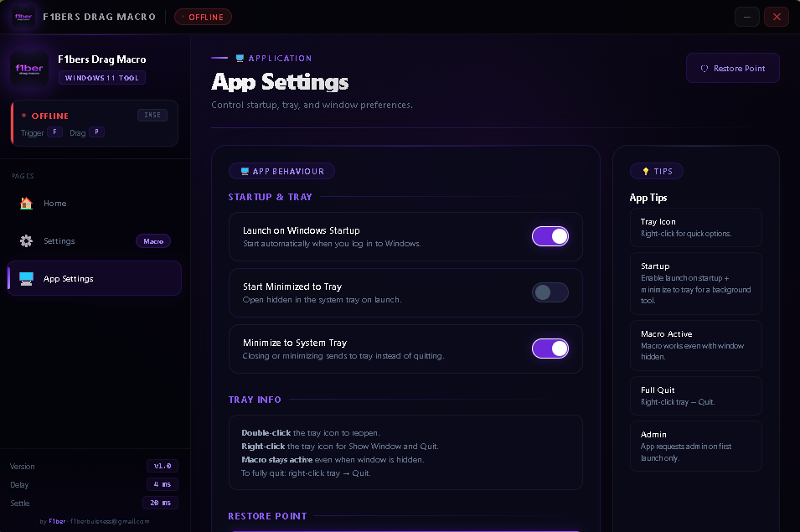
Task: Click the Macro stays active info line
Action: (x=333, y=460)
